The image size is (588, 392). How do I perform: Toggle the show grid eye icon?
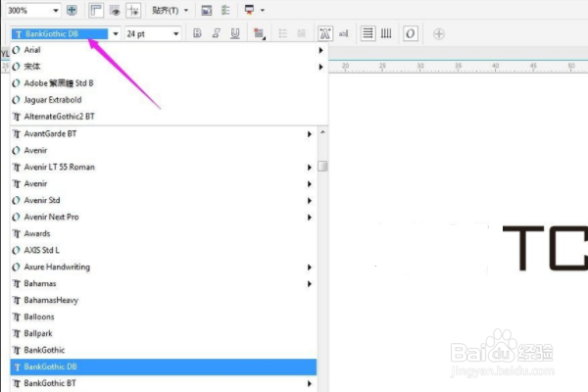coord(115,10)
